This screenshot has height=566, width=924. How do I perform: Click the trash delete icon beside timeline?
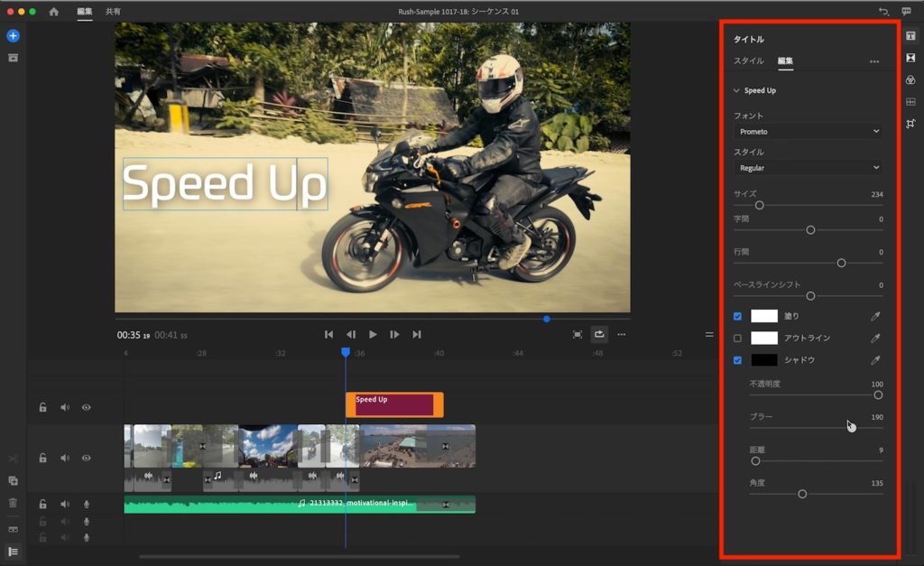tap(13, 503)
